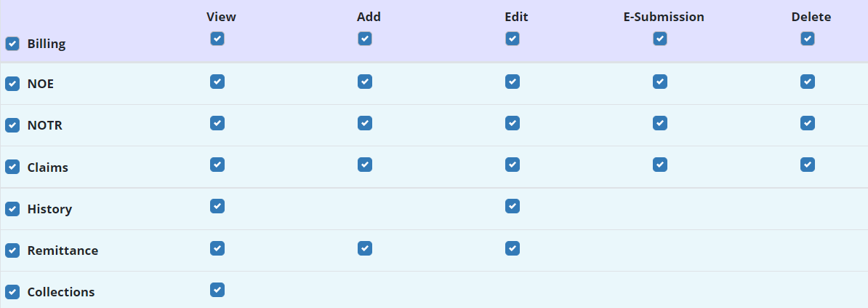Disable Edit permission for Claims
This screenshot has height=308, width=868.
click(x=513, y=165)
